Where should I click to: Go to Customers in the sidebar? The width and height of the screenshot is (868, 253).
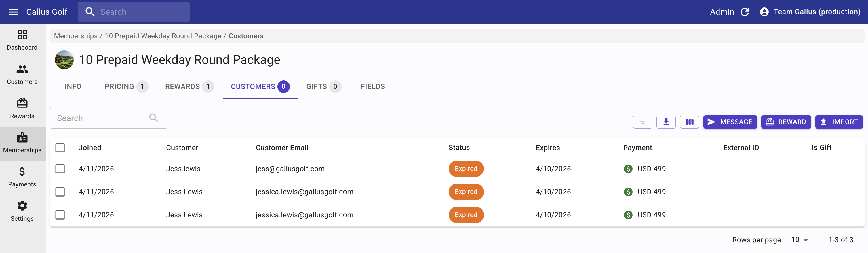click(22, 75)
